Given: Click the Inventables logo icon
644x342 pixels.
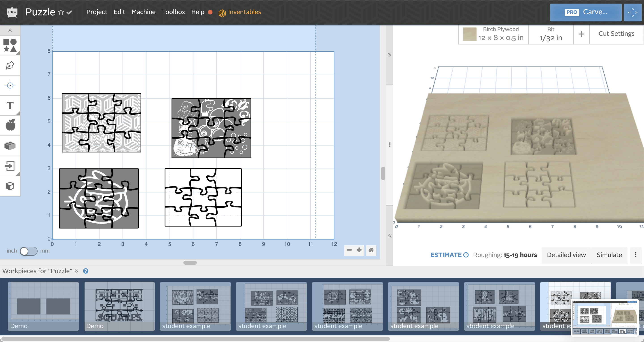Looking at the screenshot, I should [x=222, y=13].
